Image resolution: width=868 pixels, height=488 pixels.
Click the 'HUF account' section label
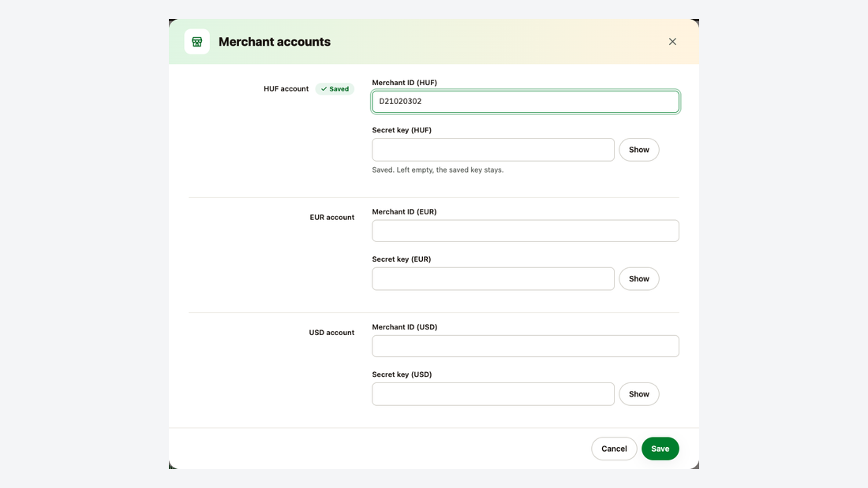pyautogui.click(x=286, y=88)
